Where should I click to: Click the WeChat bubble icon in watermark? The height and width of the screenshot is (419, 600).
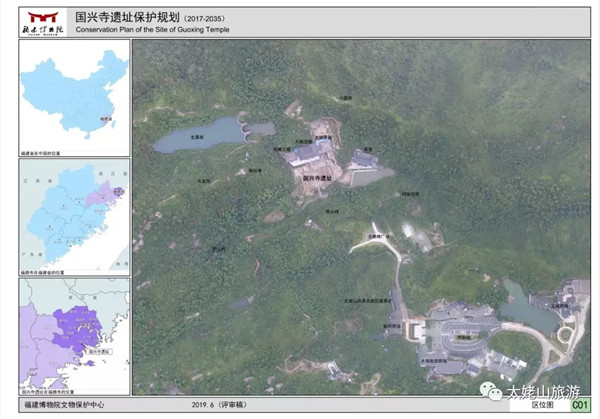[491, 391]
